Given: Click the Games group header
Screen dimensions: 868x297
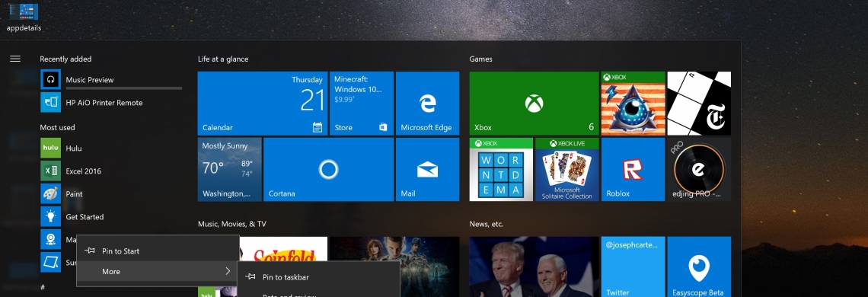Looking at the screenshot, I should 480,59.
